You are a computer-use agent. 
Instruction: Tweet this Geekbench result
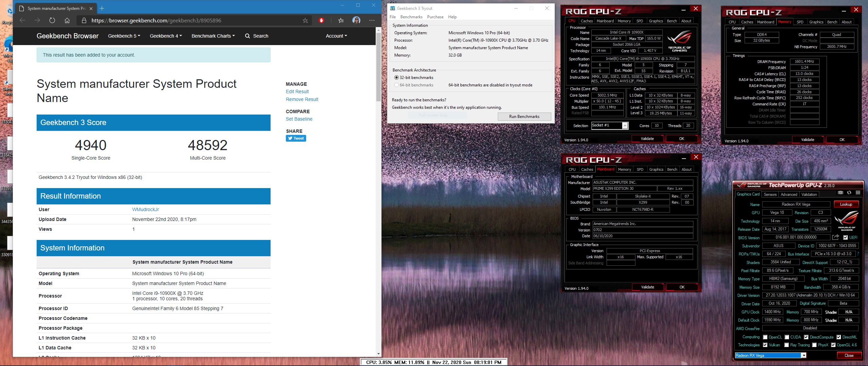click(296, 138)
